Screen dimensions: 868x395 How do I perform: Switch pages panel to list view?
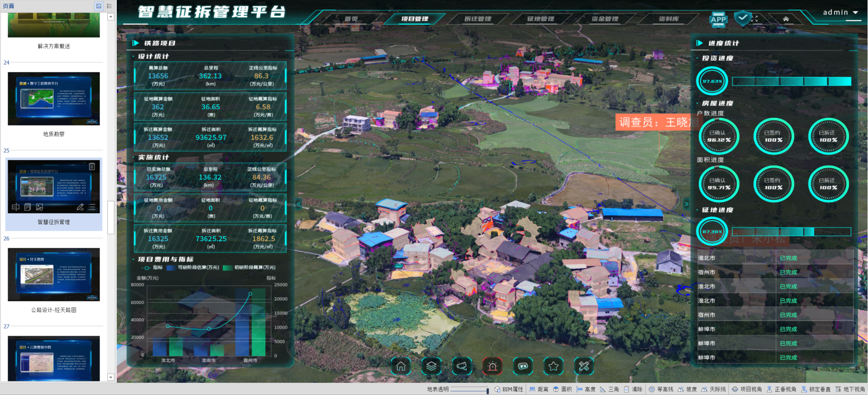pyautogui.click(x=109, y=6)
